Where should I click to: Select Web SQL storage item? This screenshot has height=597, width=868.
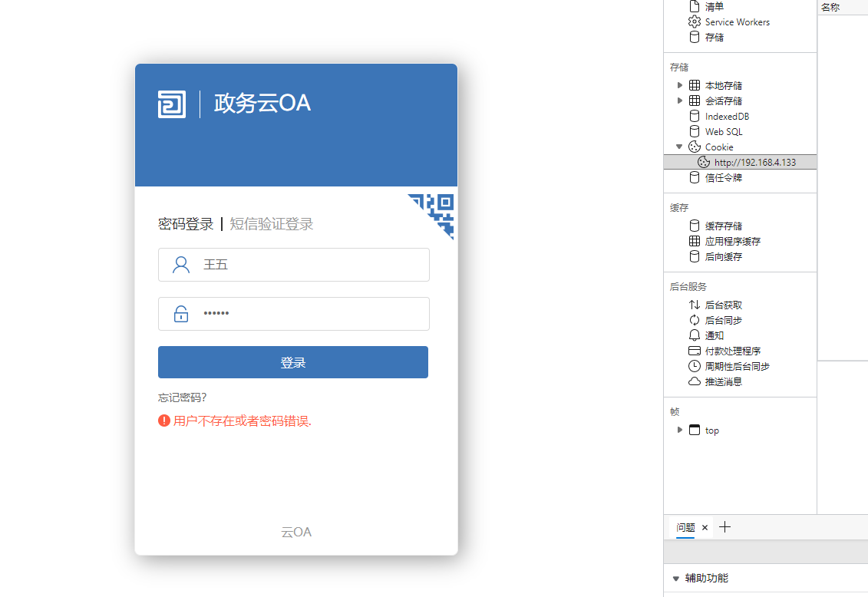722,131
